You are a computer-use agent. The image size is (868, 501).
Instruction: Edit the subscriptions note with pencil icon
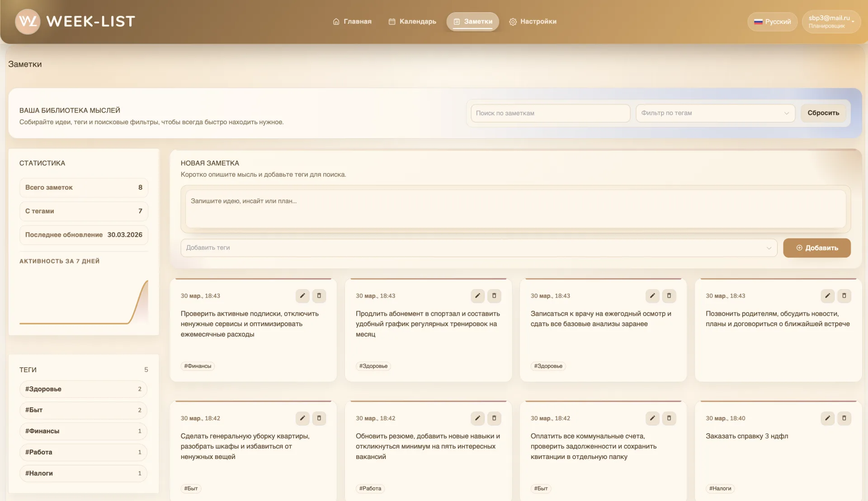coord(302,296)
